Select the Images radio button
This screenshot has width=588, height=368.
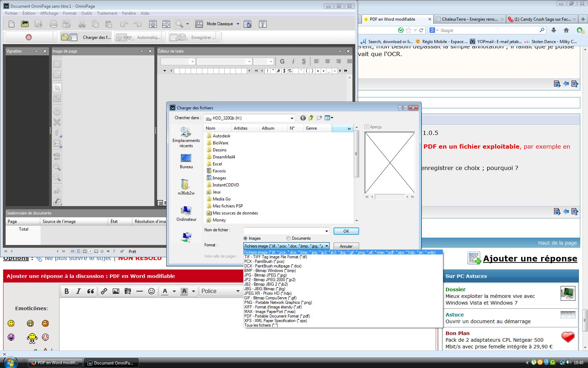pyautogui.click(x=245, y=238)
